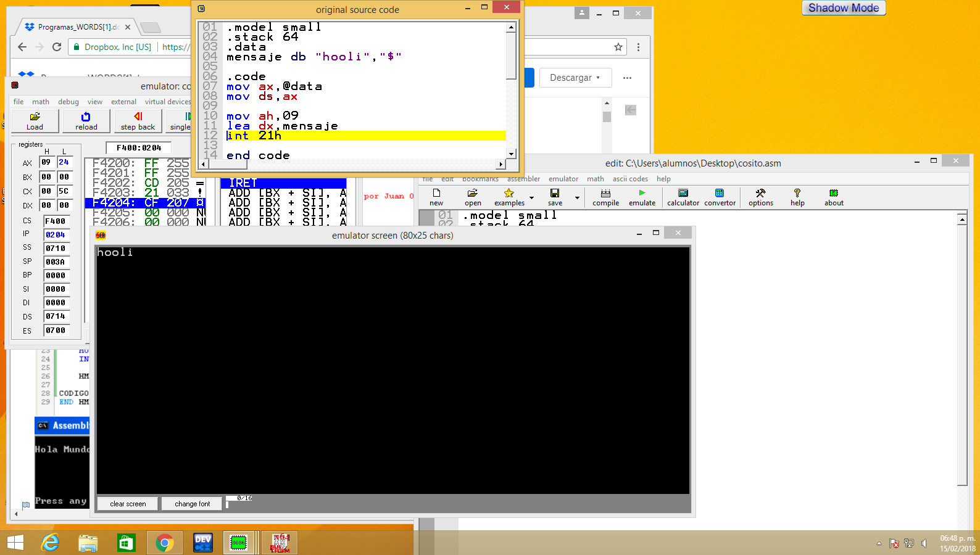Expand the save dropdown arrow
This screenshot has height=555, width=980.
577,198
